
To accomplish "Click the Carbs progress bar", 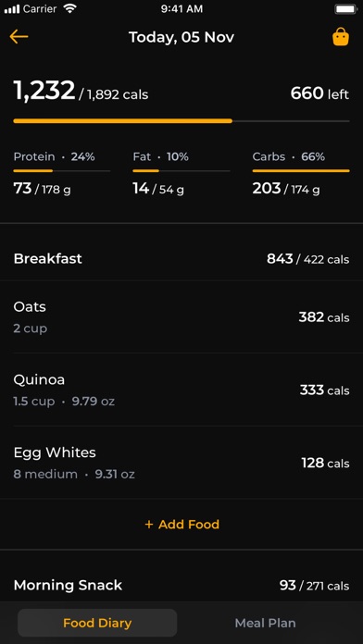I will (301, 171).
